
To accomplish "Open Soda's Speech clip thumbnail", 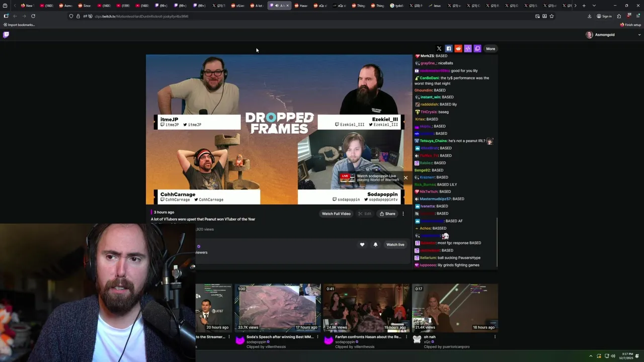I will pos(277,307).
